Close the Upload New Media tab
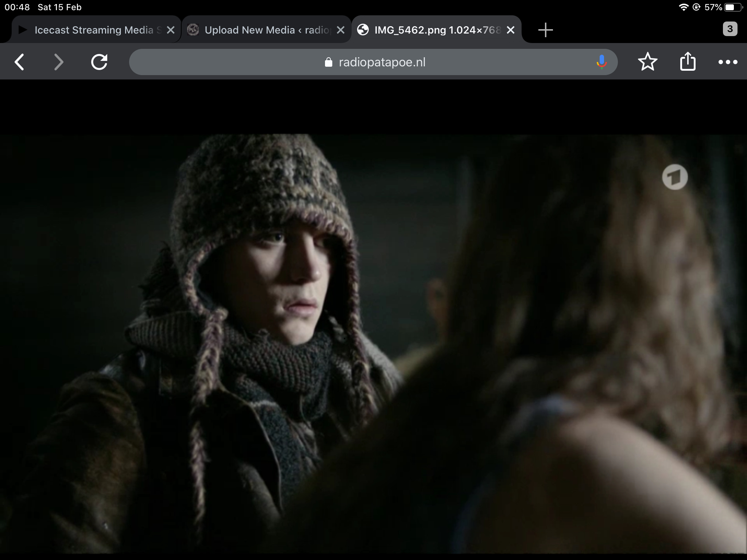Screen dimensions: 747x560 click(x=340, y=30)
